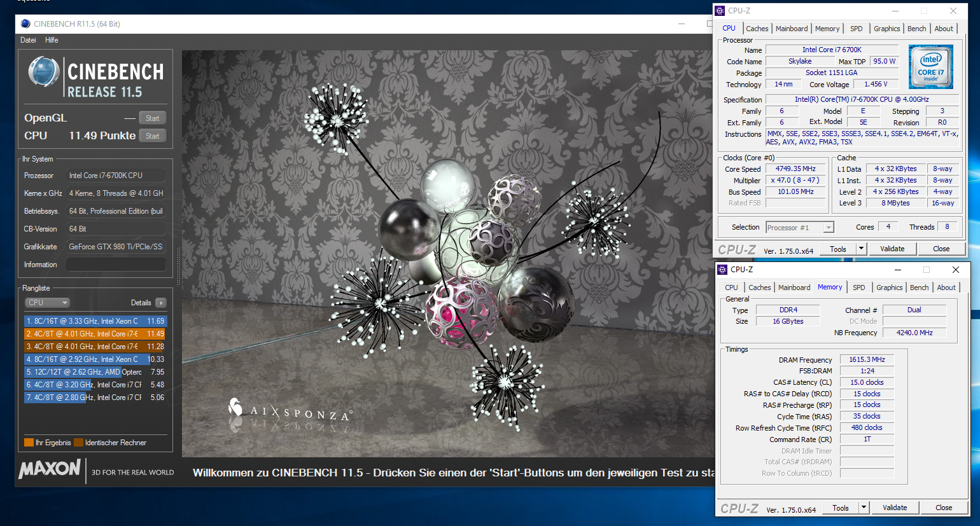Click the Cinebench sidebar resize handle
The height and width of the screenshot is (526, 980).
tap(178, 266)
